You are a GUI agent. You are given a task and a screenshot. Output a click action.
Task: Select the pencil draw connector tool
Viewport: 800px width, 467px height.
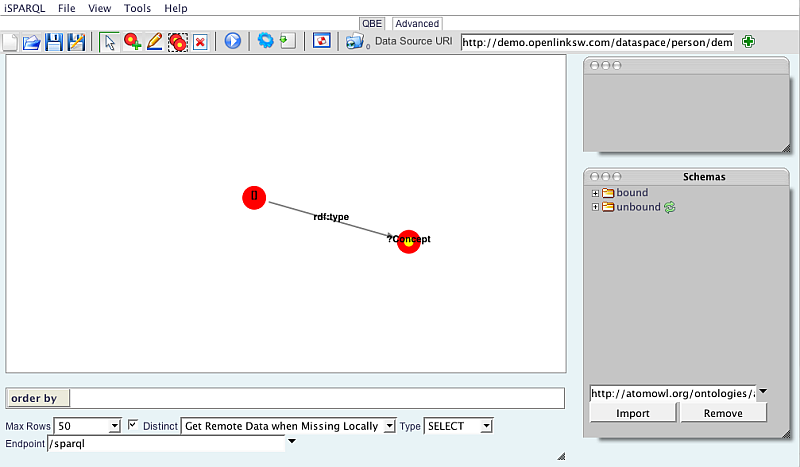pos(155,42)
